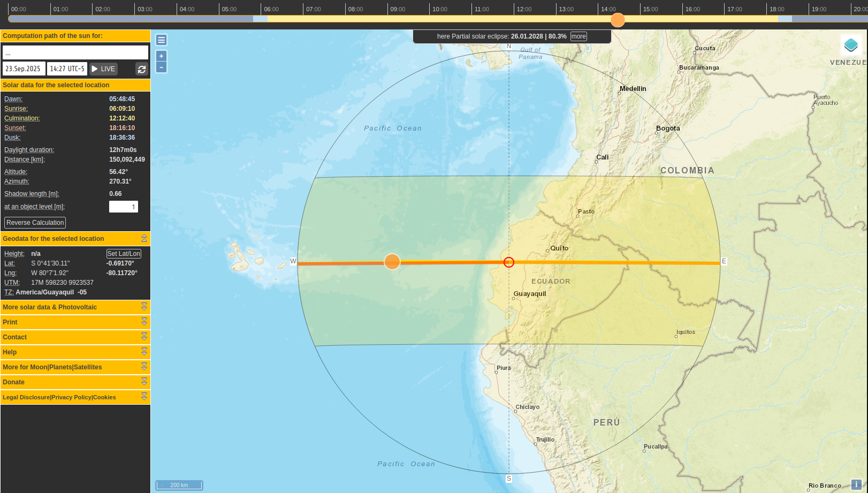Open the map layers menu icon
This screenshot has width=868, height=493.
tap(161, 40)
